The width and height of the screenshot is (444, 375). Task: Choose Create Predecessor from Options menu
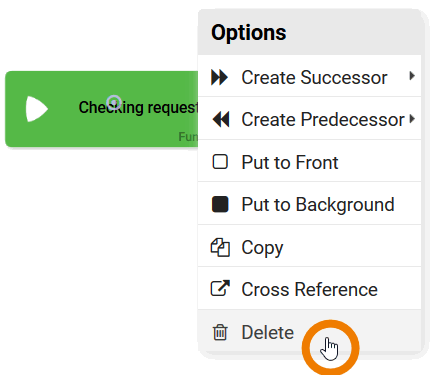(x=309, y=118)
